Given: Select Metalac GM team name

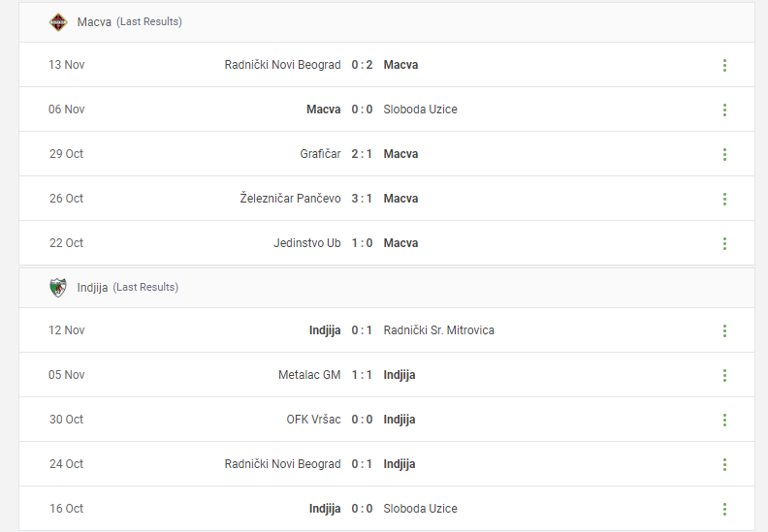Looking at the screenshot, I should 309,375.
